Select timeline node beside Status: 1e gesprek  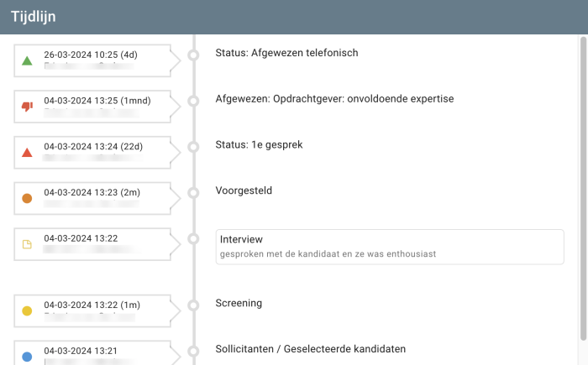pos(193,146)
